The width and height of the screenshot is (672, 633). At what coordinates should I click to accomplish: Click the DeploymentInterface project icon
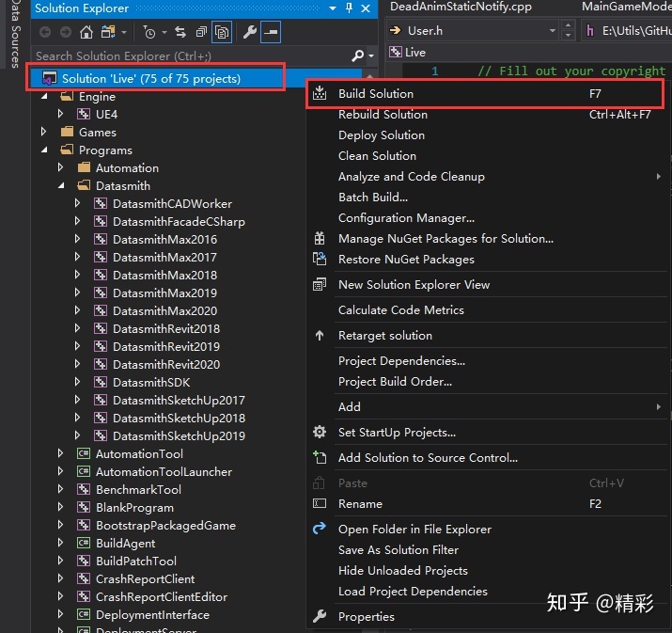click(84, 614)
